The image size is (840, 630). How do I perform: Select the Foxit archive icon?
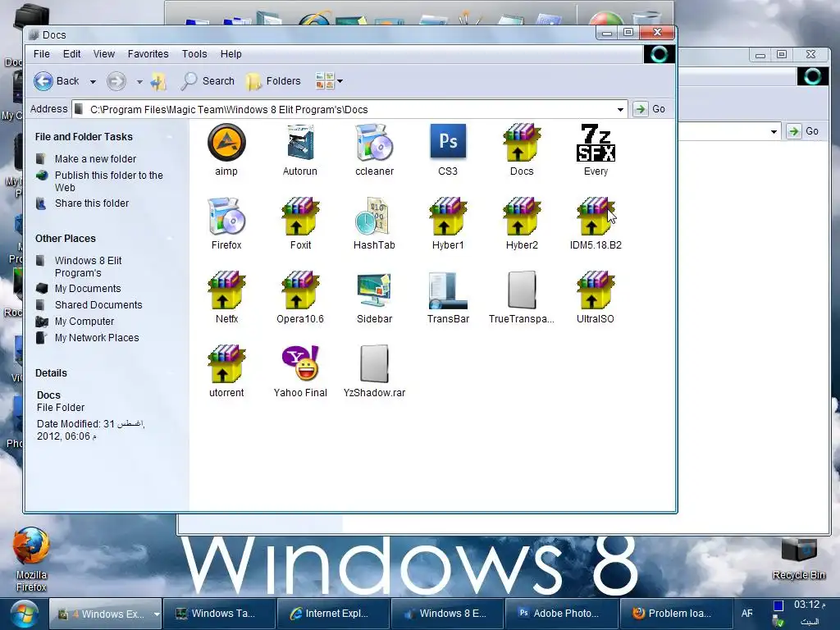pyautogui.click(x=300, y=217)
